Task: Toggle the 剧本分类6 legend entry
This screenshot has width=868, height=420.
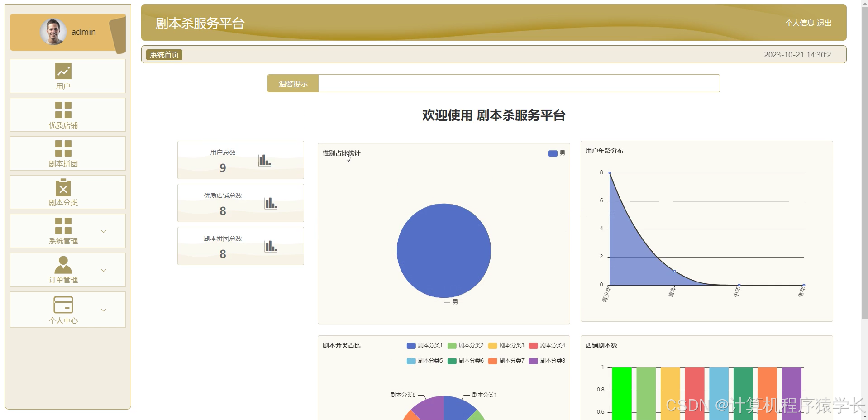Action: click(x=465, y=361)
